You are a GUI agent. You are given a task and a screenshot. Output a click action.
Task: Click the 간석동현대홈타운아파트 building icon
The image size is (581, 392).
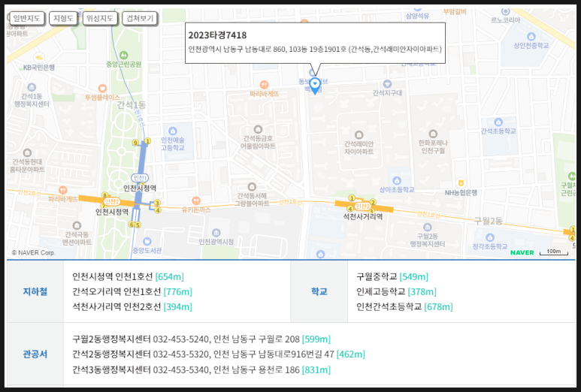[x=27, y=152]
